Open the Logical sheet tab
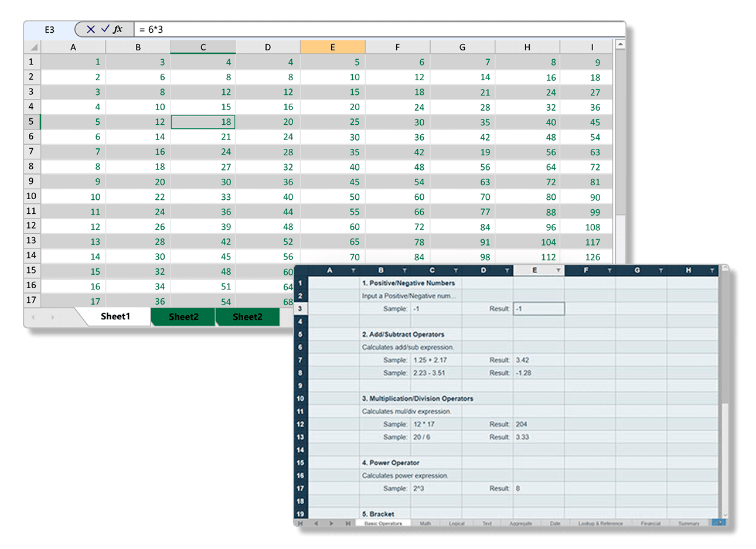 tap(457, 523)
